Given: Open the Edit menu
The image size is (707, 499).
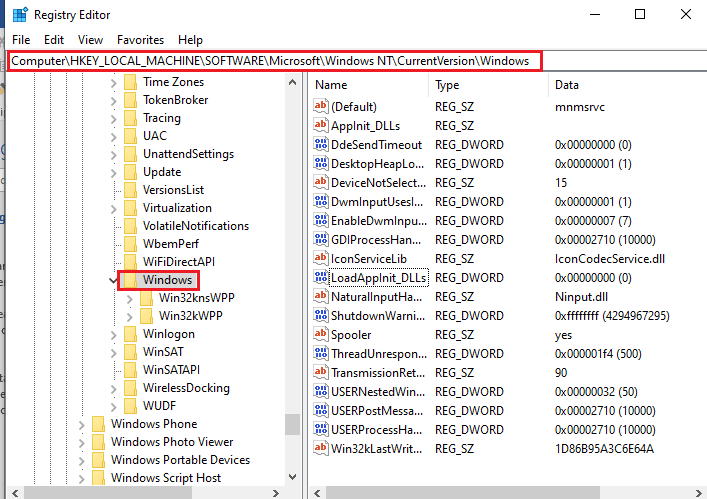Looking at the screenshot, I should [x=54, y=40].
